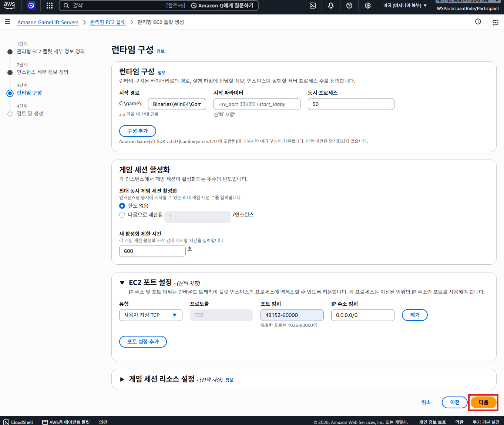The image size is (504, 425).
Task: Click the 취소 link
Action: [x=426, y=402]
